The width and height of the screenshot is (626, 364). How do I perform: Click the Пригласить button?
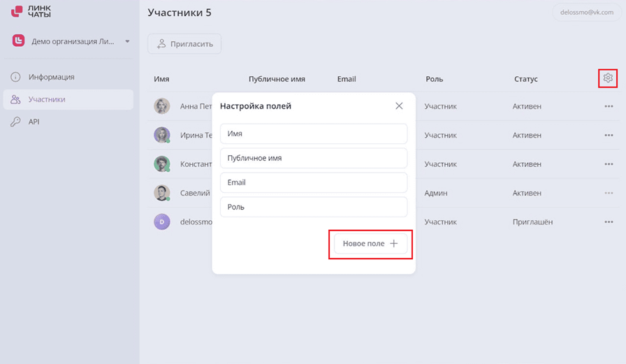(184, 44)
